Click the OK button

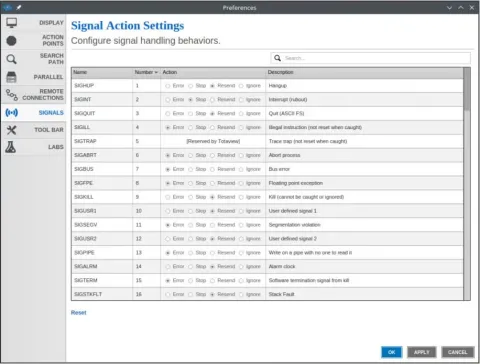392,352
